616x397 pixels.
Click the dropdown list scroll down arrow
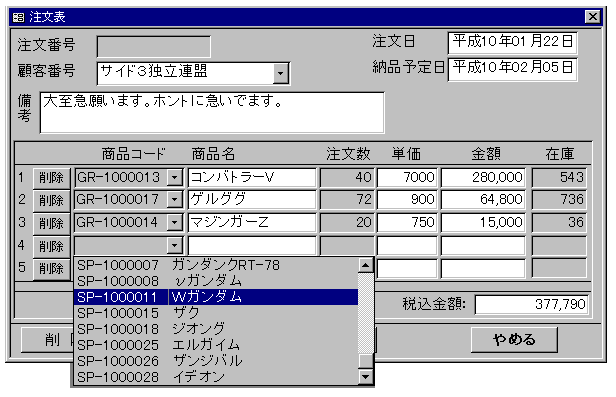366,377
